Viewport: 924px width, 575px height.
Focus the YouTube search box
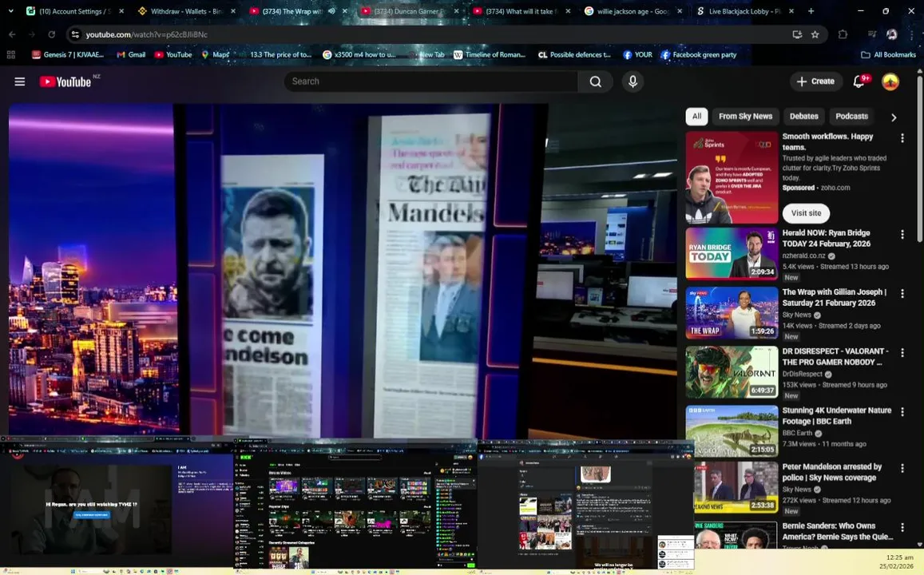pos(431,81)
